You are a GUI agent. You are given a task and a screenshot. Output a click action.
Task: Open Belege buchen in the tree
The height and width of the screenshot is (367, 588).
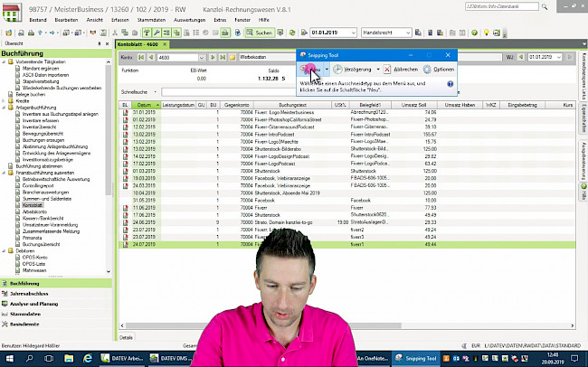click(31, 95)
